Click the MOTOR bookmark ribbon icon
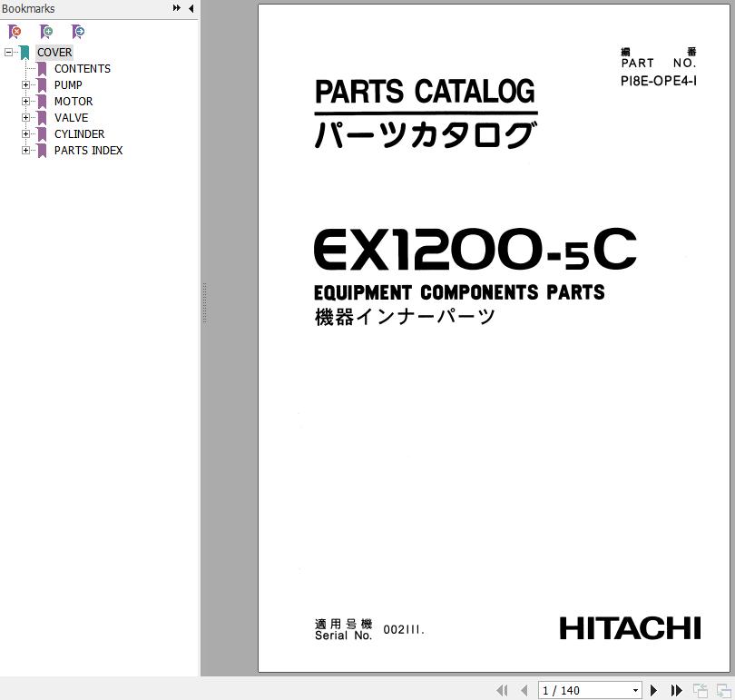Image resolution: width=735 pixels, height=700 pixels. click(42, 102)
